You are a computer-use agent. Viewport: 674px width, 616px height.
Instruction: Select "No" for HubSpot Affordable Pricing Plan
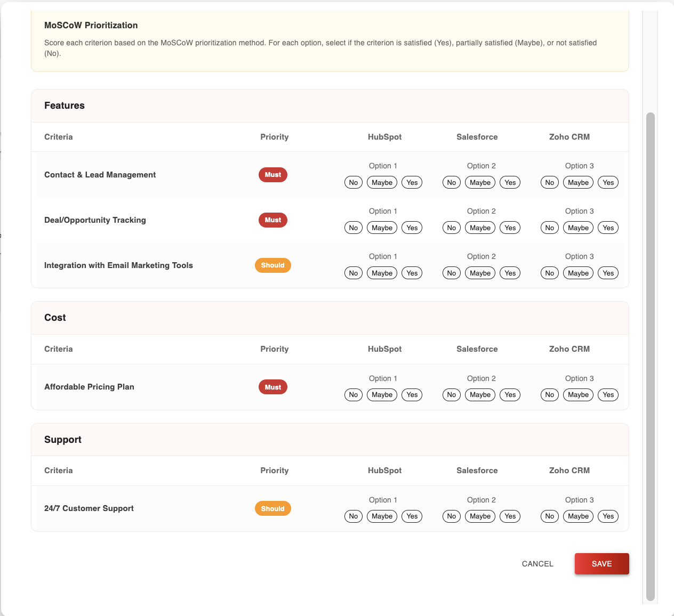click(353, 395)
